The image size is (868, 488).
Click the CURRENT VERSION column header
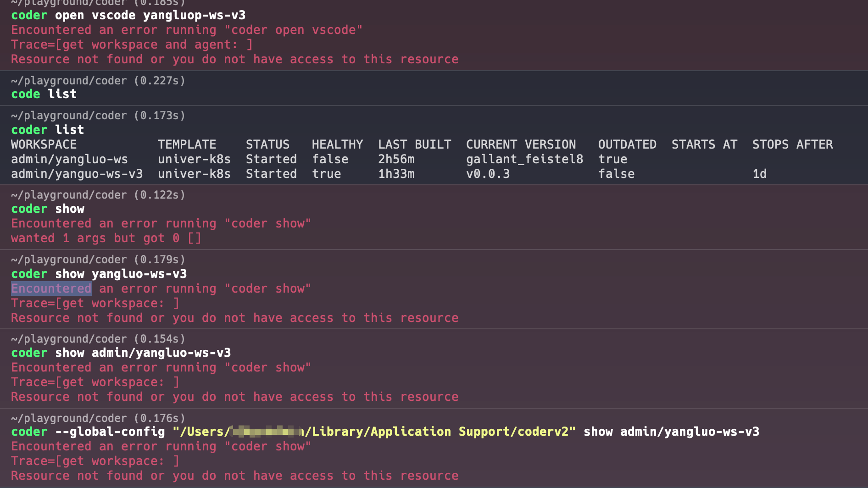click(521, 144)
